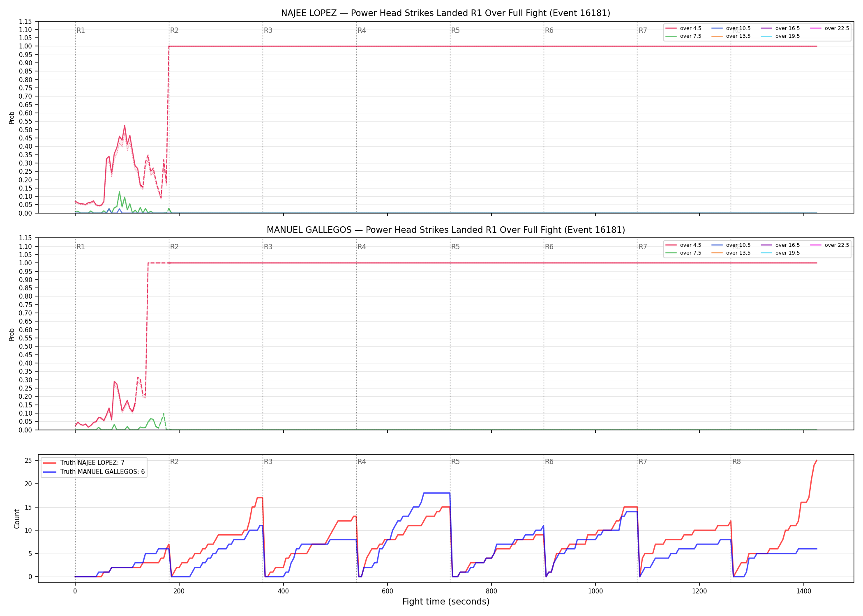Click R3 round marker in Najee Lopez chart
Viewport: 863px width, 616px height.
[268, 30]
